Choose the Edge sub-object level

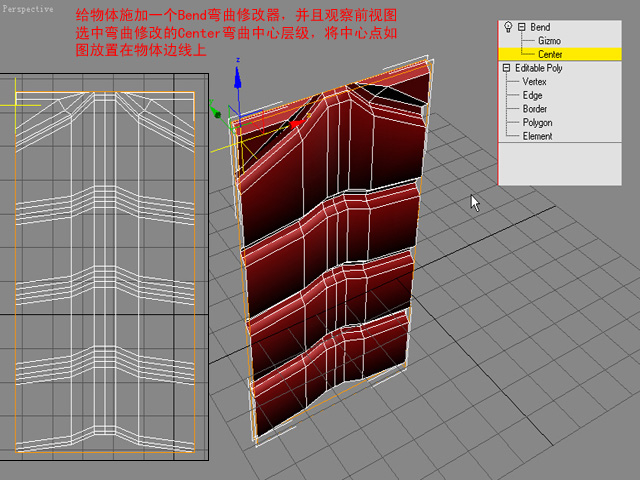click(x=532, y=96)
